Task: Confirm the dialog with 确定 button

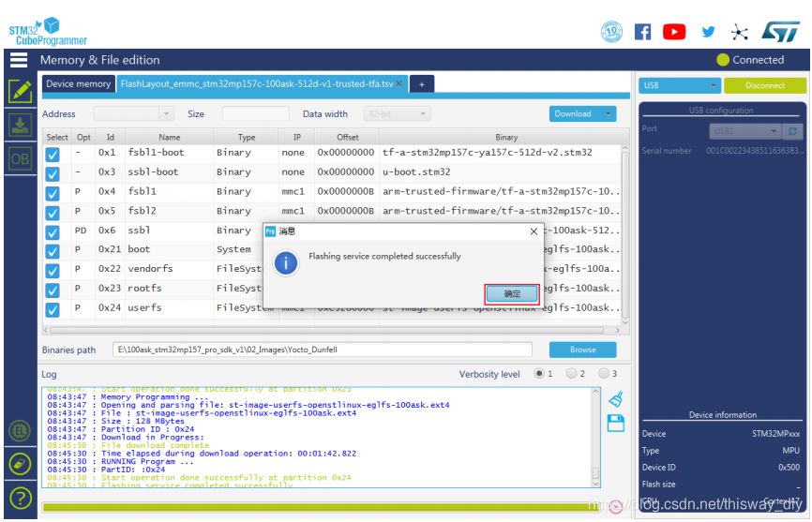Action: pos(512,294)
